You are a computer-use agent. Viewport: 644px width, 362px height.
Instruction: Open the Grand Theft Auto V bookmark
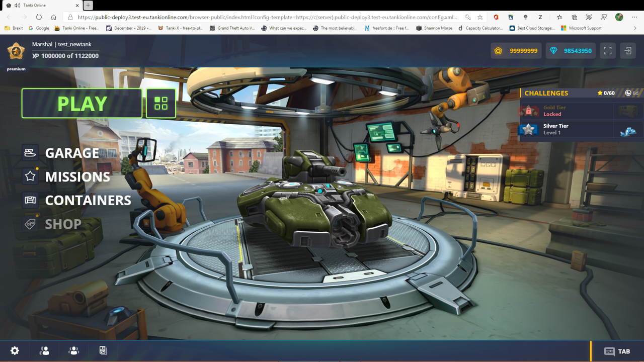click(233, 28)
